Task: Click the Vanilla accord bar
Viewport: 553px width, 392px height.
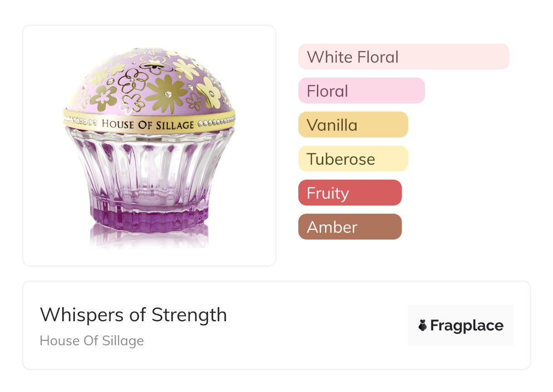Action: tap(353, 125)
